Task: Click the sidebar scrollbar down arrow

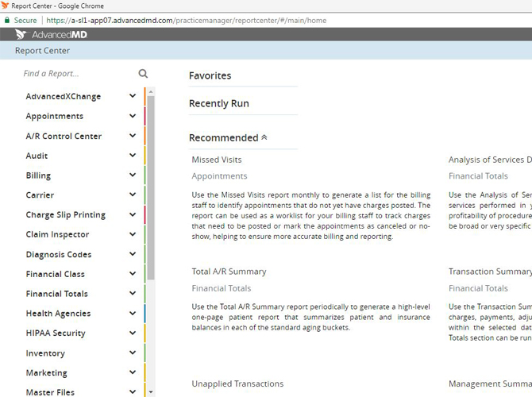Action: tap(151, 391)
